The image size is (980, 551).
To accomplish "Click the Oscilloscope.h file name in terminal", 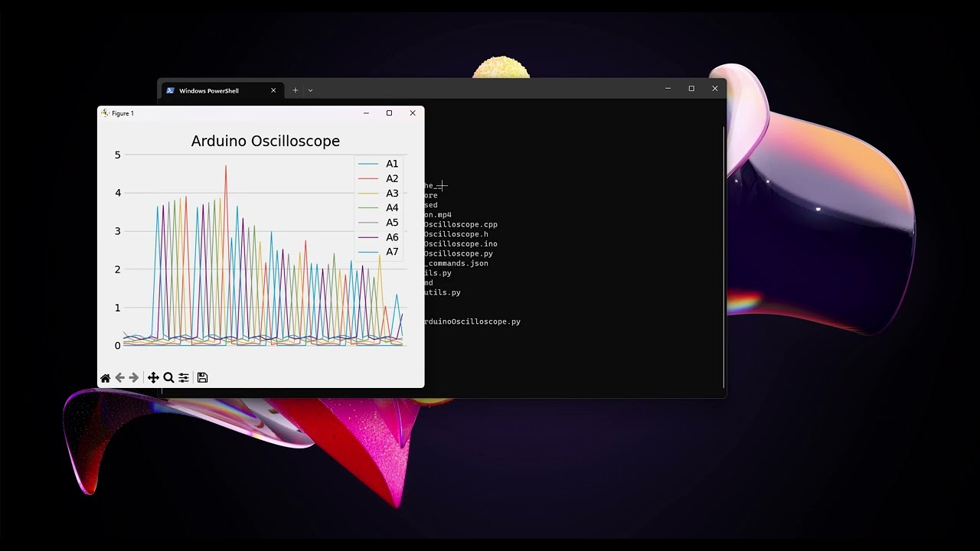I will pyautogui.click(x=456, y=234).
